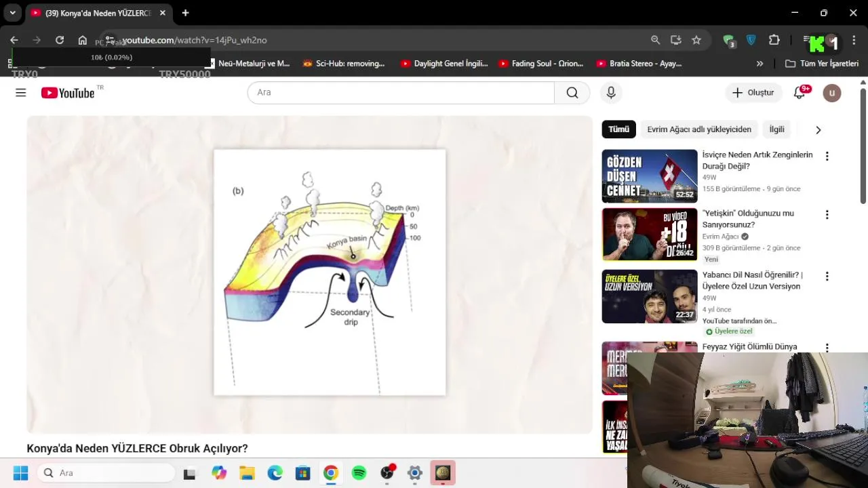Open a new browser tab
The width and height of the screenshot is (868, 488).
(185, 13)
